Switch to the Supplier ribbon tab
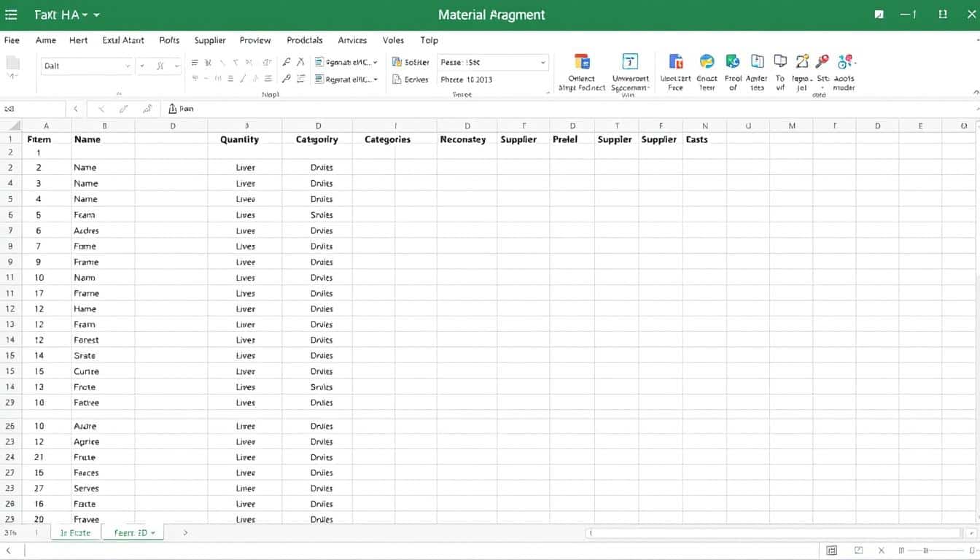Viewport: 980px width, 560px height. coord(210,40)
